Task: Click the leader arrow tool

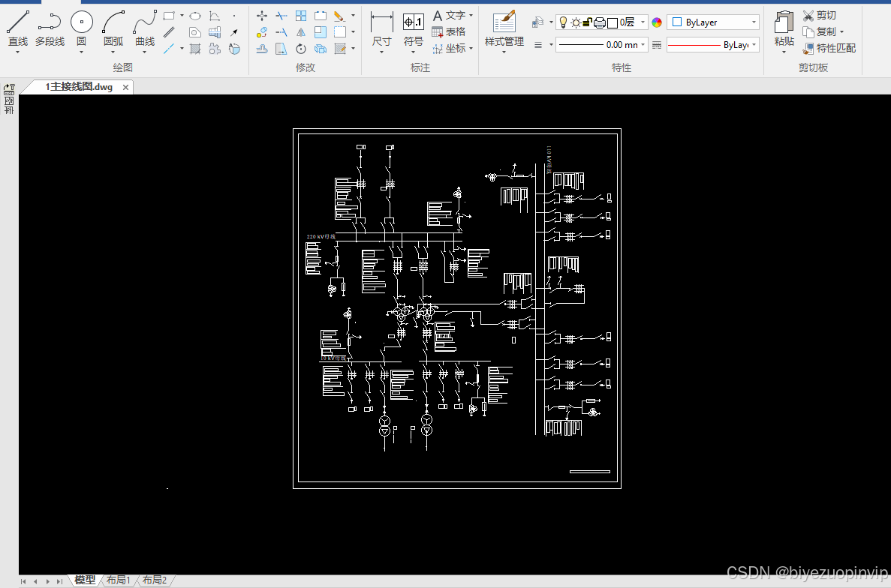Action: pos(234,32)
